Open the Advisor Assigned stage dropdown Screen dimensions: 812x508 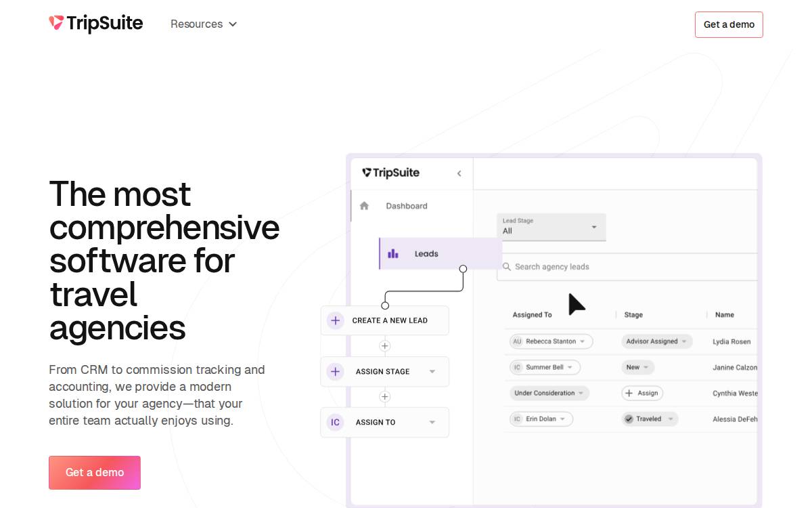click(x=656, y=341)
